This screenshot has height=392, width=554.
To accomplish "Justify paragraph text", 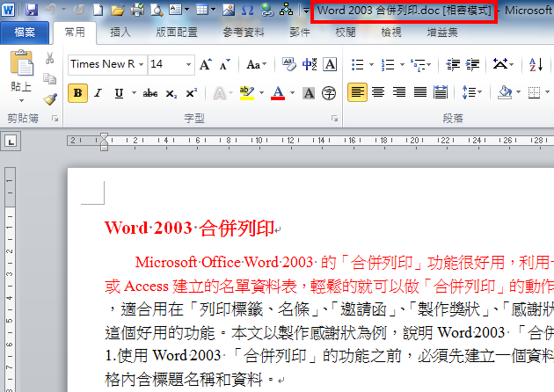I will 420,92.
